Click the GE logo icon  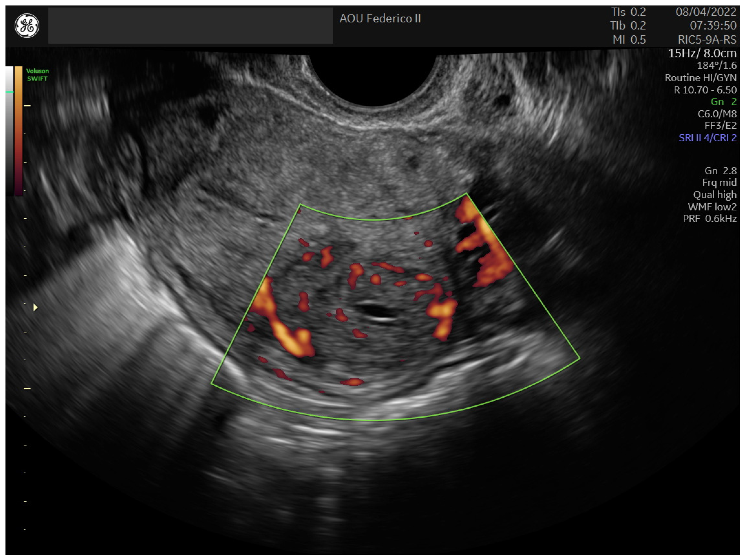(27, 25)
